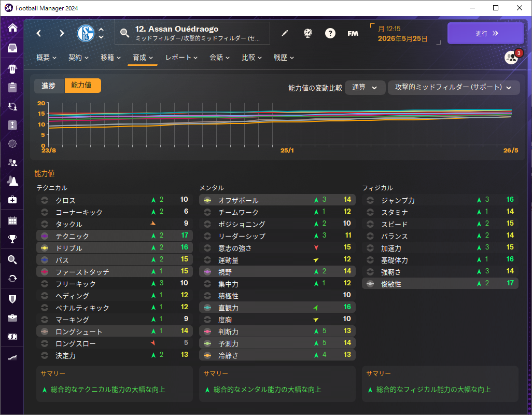This screenshot has width=532, height=415.
Task: Toggle graph line for 判断力
Action: pyautogui.click(x=207, y=331)
